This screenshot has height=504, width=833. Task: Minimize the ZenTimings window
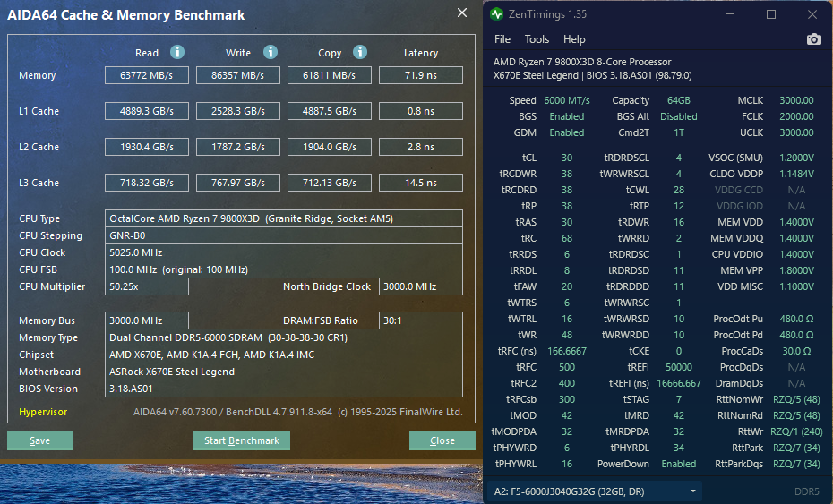tap(730, 14)
